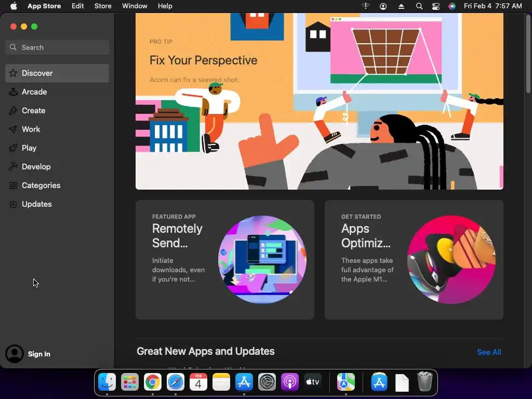
Task: Select Discover in the sidebar
Action: [x=57, y=73]
